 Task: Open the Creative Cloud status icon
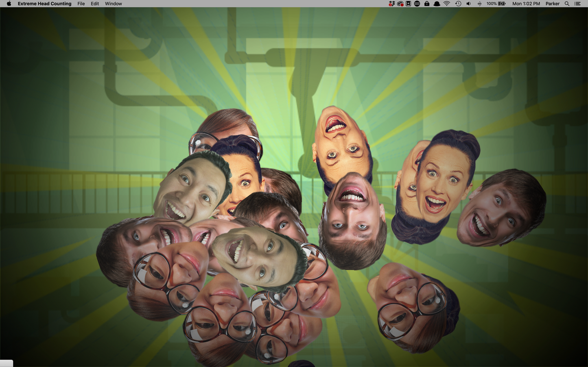pyautogui.click(x=400, y=4)
